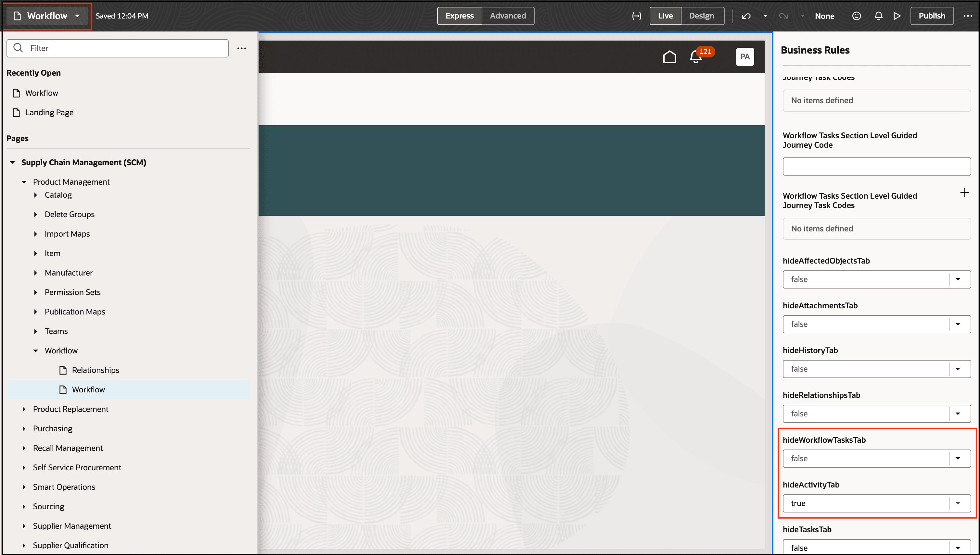This screenshot has height=555, width=980.
Task: Start preview with the play icon
Action: point(897,16)
